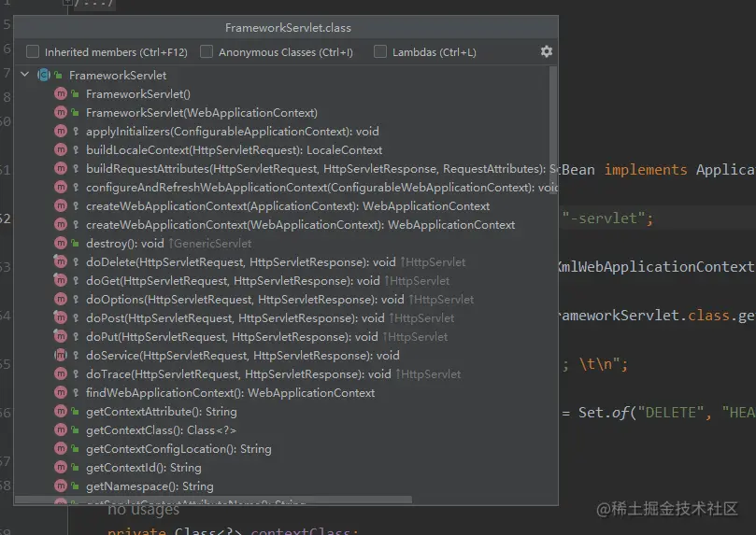Click method icon of getContextId
756x535 pixels.
click(61, 467)
